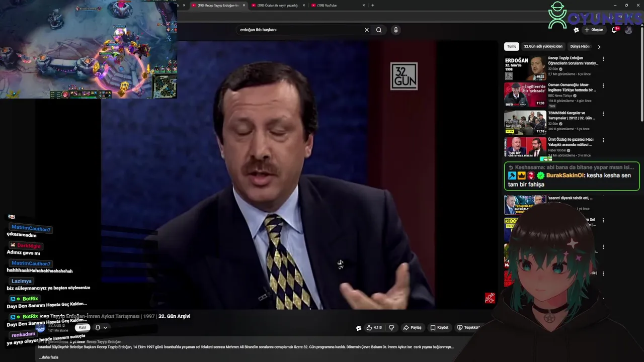Open Ümit Özdağ ile gazeteci video thumbnail
Viewport: 644px width, 362px height.
pyautogui.click(x=525, y=147)
